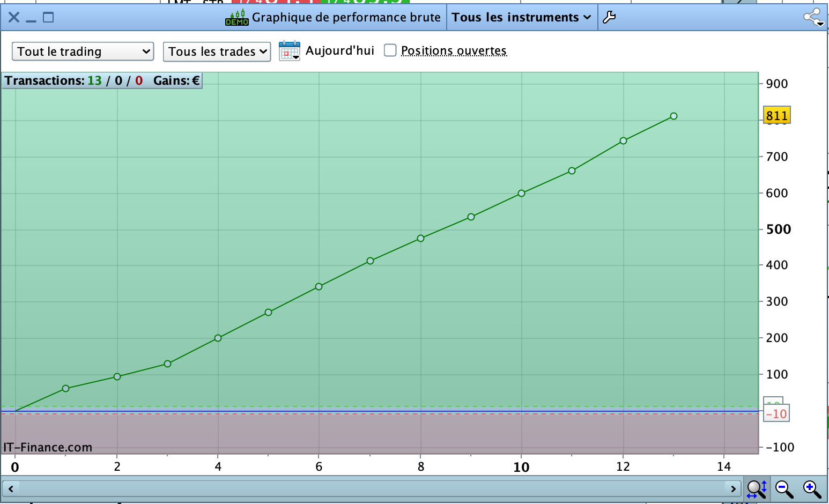
Task: Click the data point at trade 8
Action: 420,238
